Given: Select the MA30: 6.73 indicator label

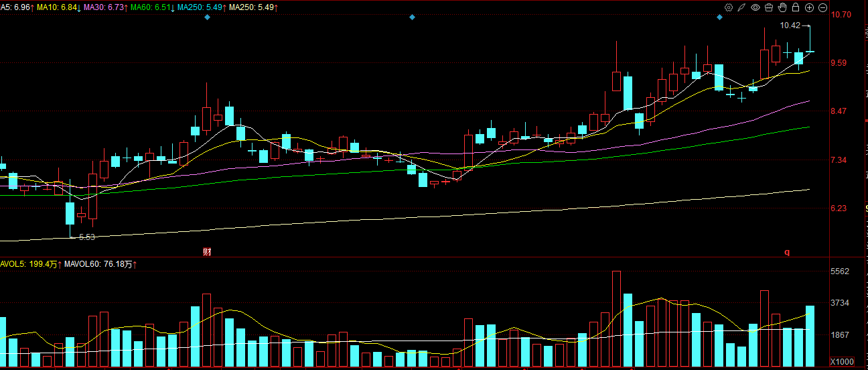Looking at the screenshot, I should pos(106,7).
